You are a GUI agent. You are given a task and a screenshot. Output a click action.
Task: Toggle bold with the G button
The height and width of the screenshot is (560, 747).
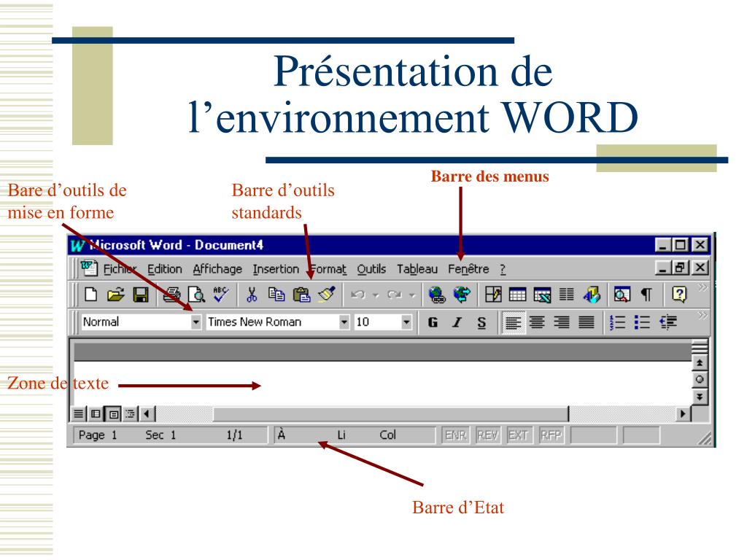433,322
